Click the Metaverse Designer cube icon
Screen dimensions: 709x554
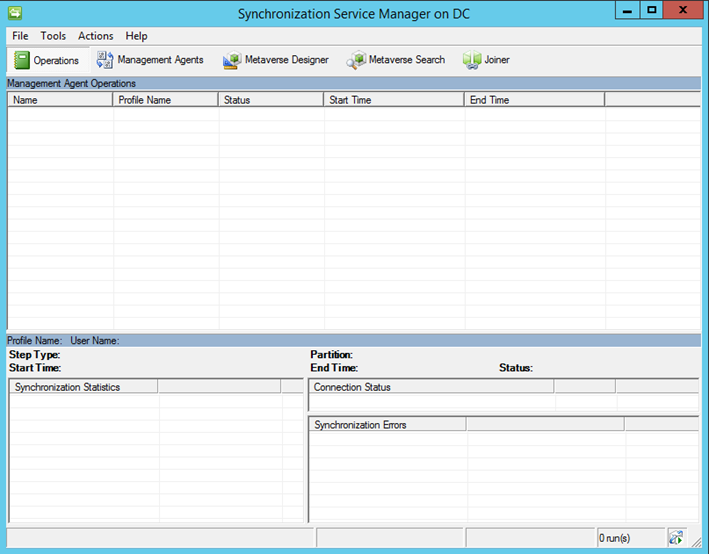(x=232, y=60)
